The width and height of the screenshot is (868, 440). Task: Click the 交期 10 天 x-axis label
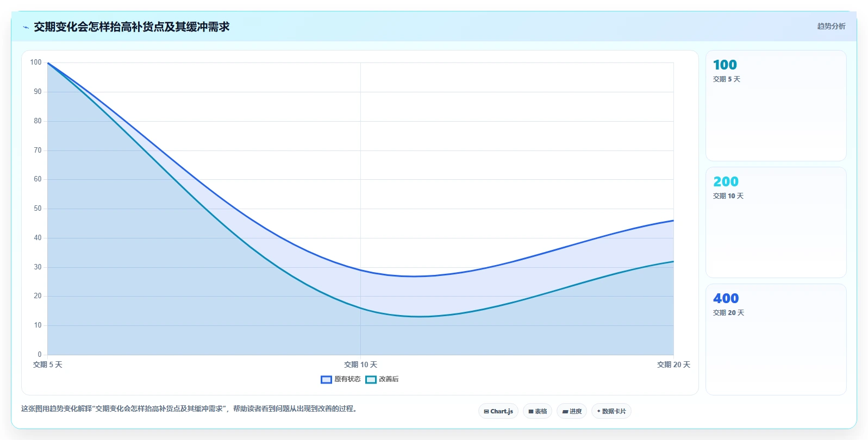[x=360, y=364]
